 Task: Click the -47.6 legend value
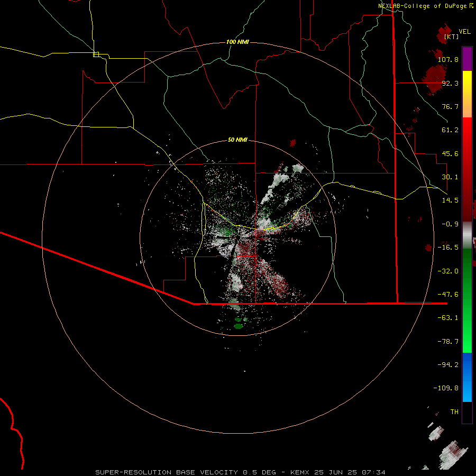click(x=448, y=295)
